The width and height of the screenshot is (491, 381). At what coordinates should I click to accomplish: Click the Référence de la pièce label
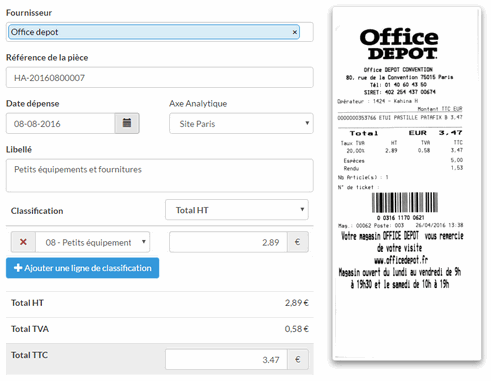point(47,58)
